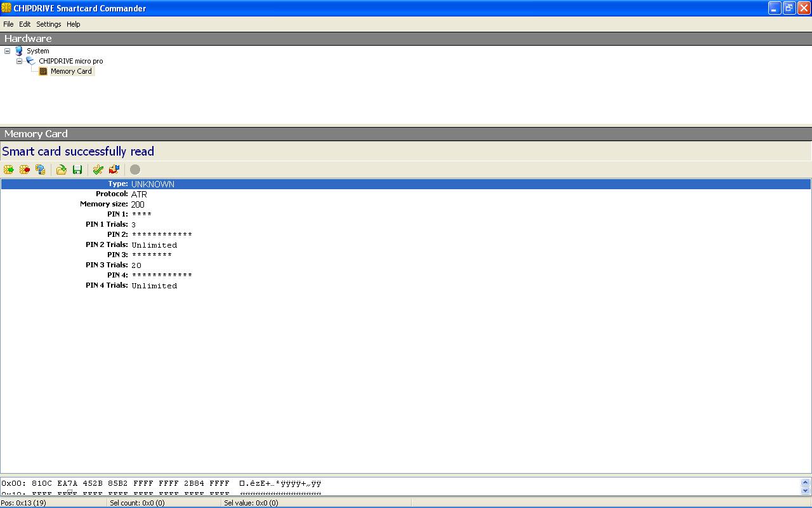The height and width of the screenshot is (508, 812).
Task: Click the PIN 2 masked value
Action: (162, 235)
